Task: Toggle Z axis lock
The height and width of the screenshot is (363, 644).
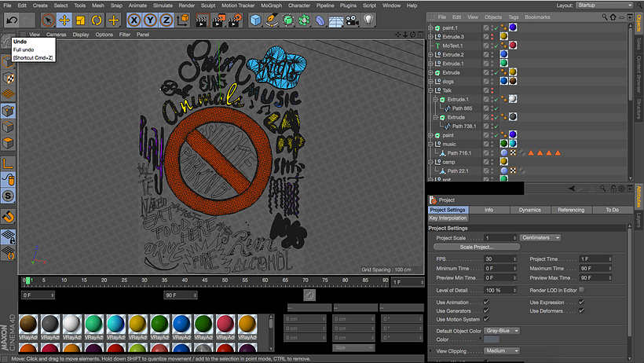Action: point(166,20)
